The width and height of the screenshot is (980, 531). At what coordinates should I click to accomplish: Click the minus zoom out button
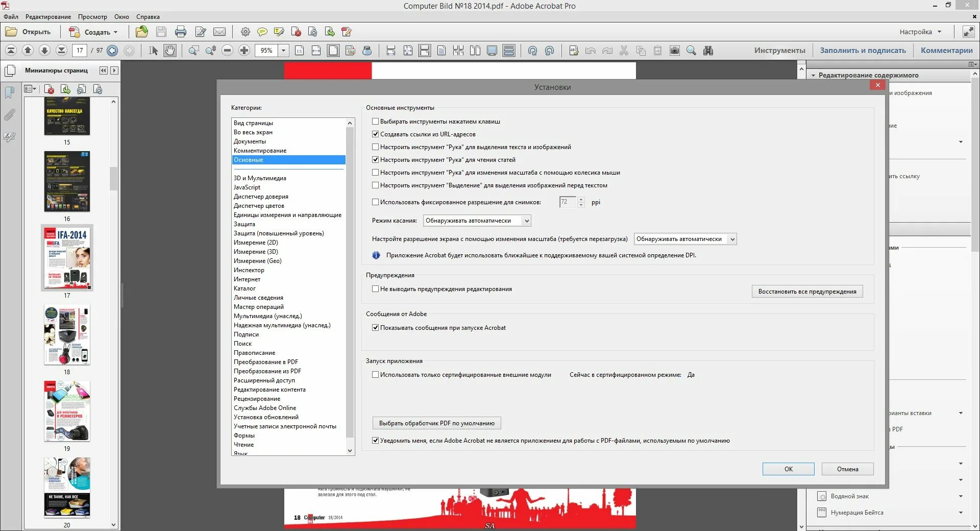click(228, 51)
